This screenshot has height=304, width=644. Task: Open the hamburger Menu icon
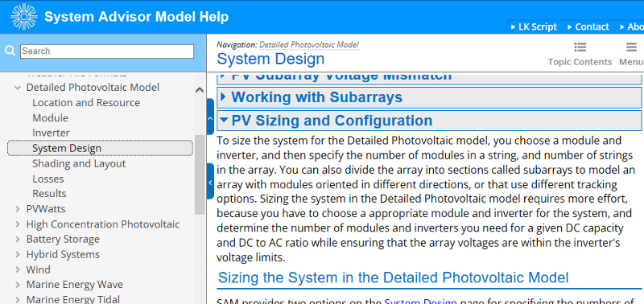point(631,47)
